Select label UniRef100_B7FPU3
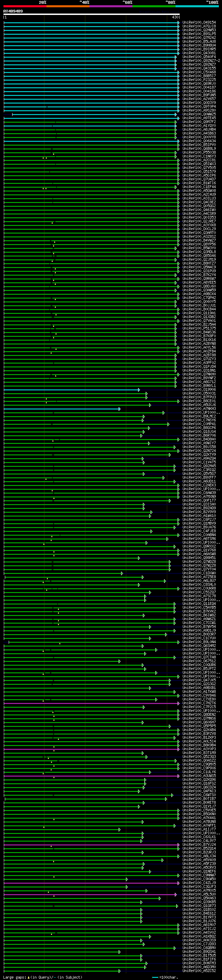Viewport: 222px width, 980px height. pos(199,397)
